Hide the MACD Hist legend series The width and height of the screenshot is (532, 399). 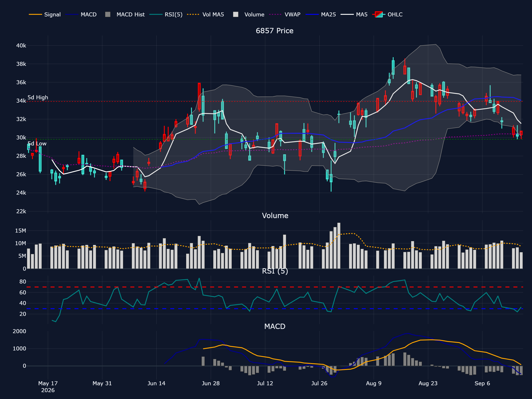125,14
